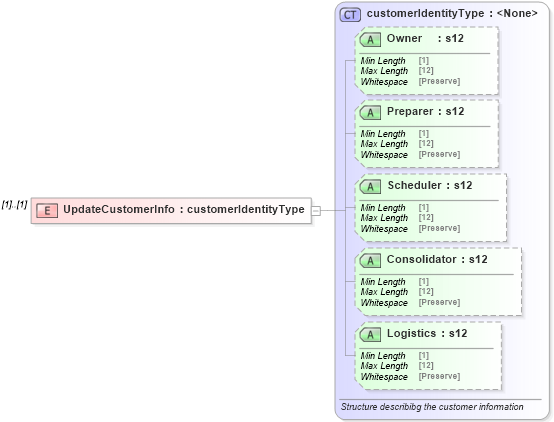Click the Whitespace row of Preparer
Viewport: 554px width, 422px height.
coord(410,155)
